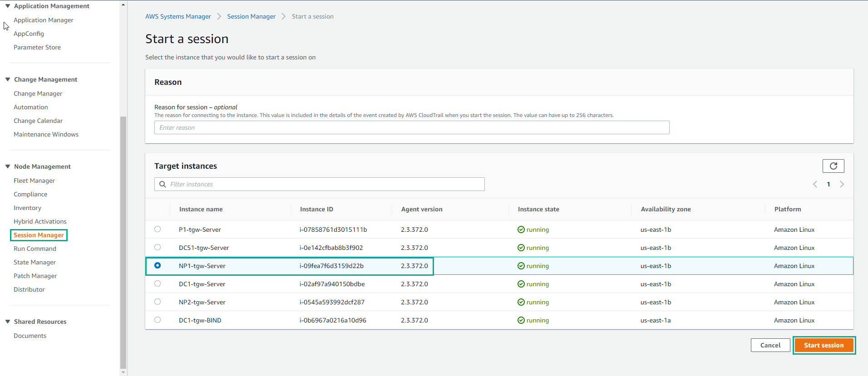This screenshot has height=376, width=868.
Task: Click the Filter instances search field
Action: [x=320, y=184]
